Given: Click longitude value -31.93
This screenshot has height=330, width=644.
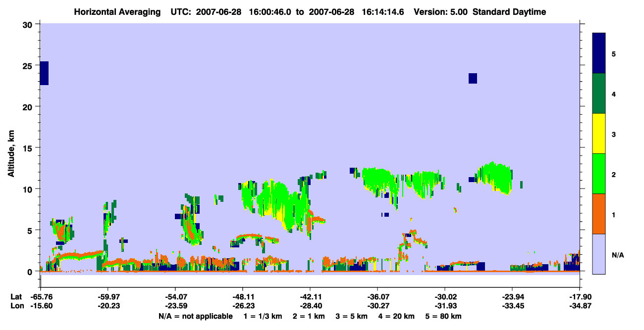Looking at the screenshot, I should (445, 306).
